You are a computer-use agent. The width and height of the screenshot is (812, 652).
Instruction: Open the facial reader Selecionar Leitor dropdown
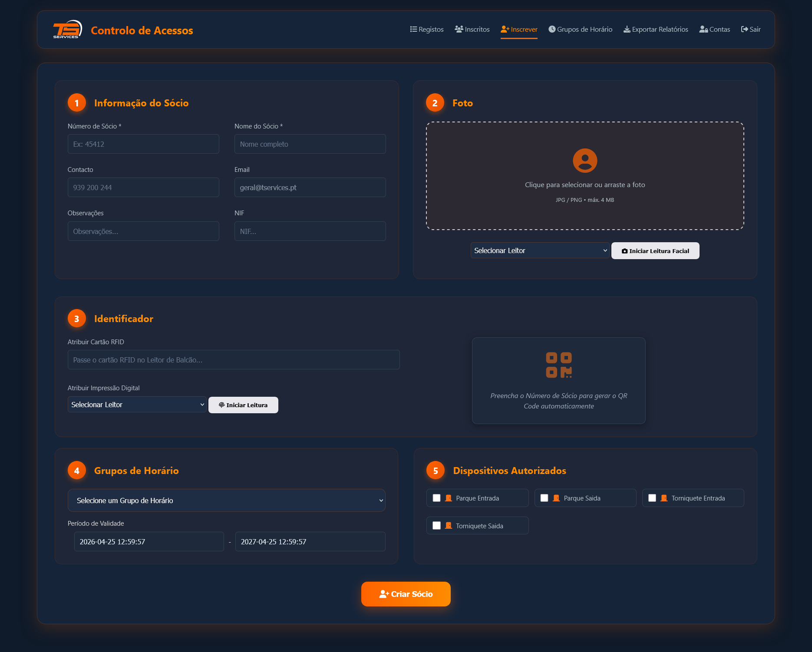(540, 250)
